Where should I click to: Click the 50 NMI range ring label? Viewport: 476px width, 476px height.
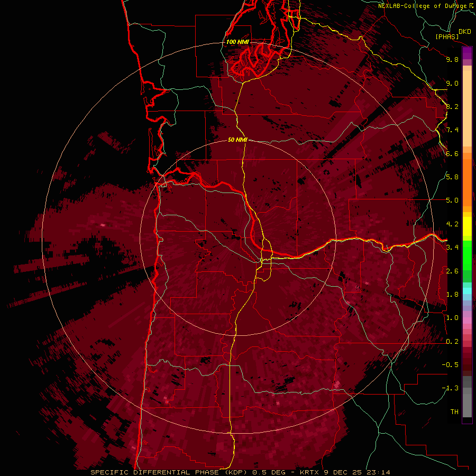click(237, 140)
